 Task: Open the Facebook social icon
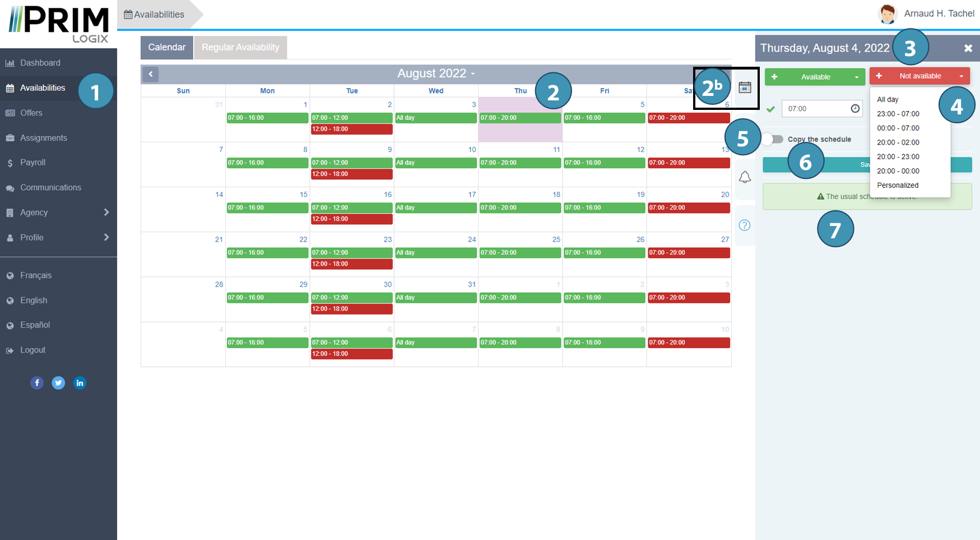[x=37, y=383]
